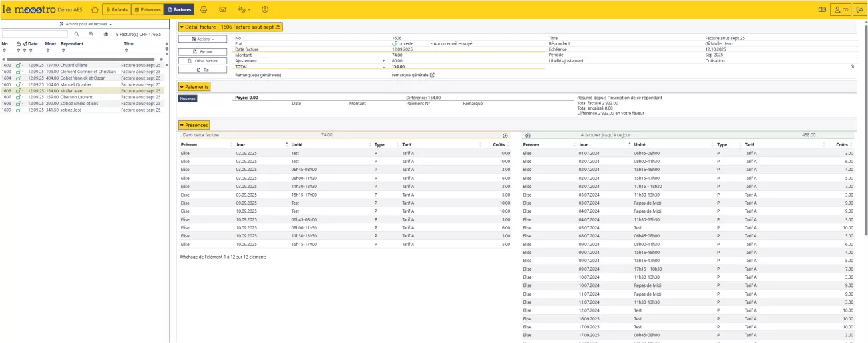Click the logout icon at top right
Viewport: 868px width, 343px height.
(859, 9)
